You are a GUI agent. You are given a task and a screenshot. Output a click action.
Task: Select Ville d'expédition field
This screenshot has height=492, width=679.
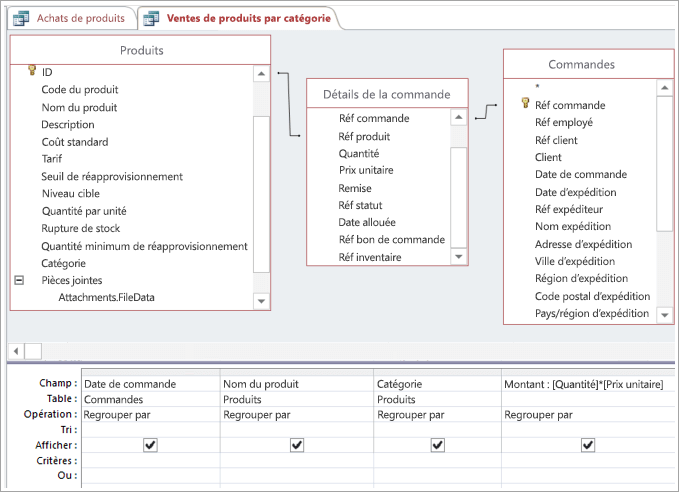pyautogui.click(x=575, y=261)
